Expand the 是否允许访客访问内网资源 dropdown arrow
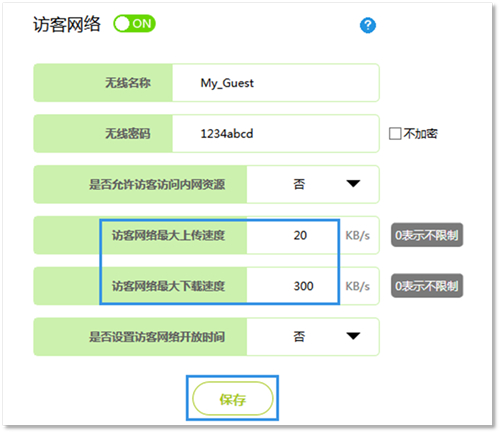Screen dimensions: 500x433 [x=353, y=184]
